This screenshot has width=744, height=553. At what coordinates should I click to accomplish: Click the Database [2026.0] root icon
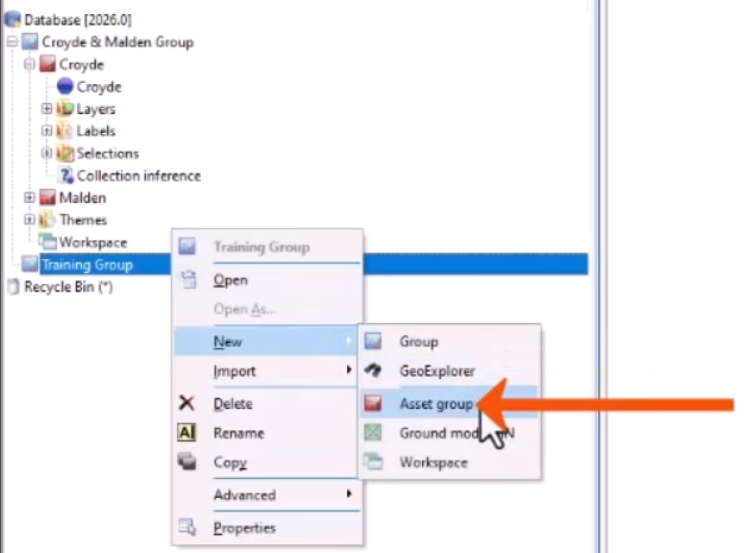(13, 20)
